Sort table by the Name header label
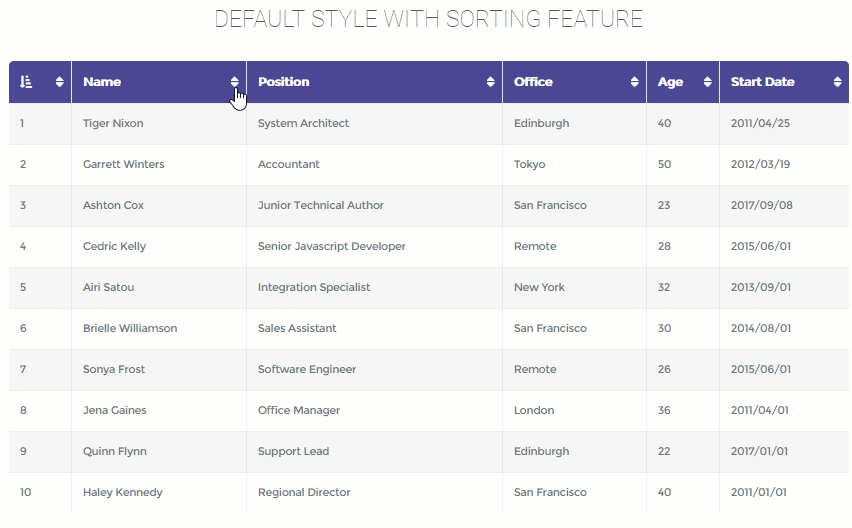The image size is (852, 528). (x=102, y=82)
